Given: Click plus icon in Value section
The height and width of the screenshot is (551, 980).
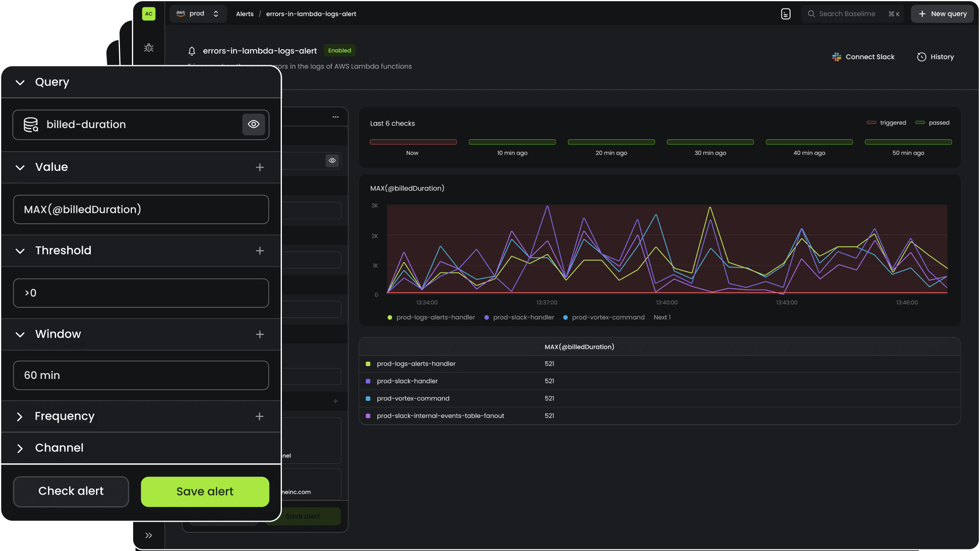Looking at the screenshot, I should point(259,167).
